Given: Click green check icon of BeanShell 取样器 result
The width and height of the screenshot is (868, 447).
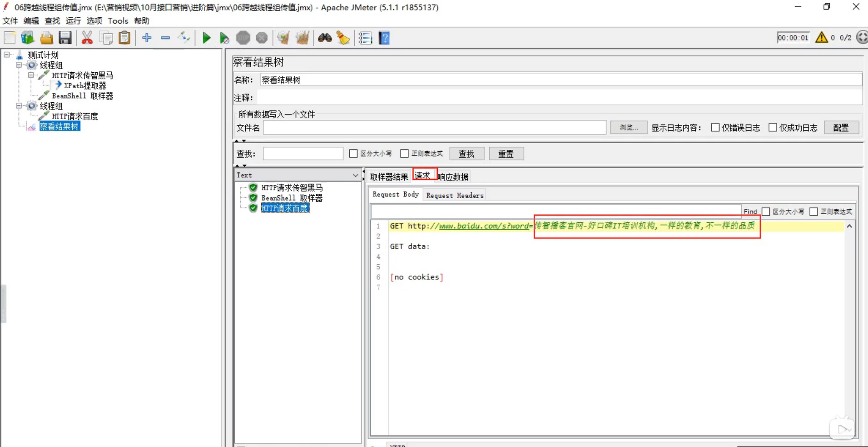Looking at the screenshot, I should (x=253, y=198).
